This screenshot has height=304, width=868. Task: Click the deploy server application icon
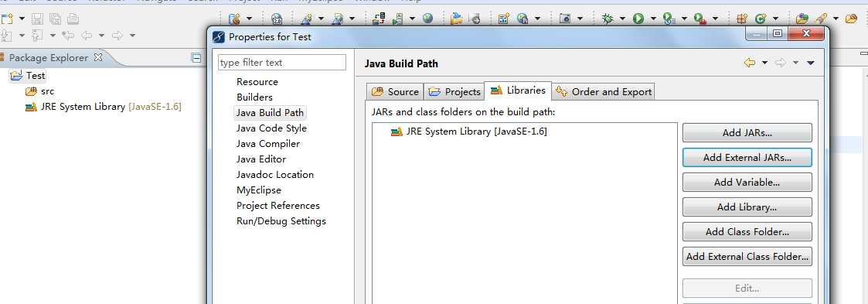pyautogui.click(x=379, y=19)
